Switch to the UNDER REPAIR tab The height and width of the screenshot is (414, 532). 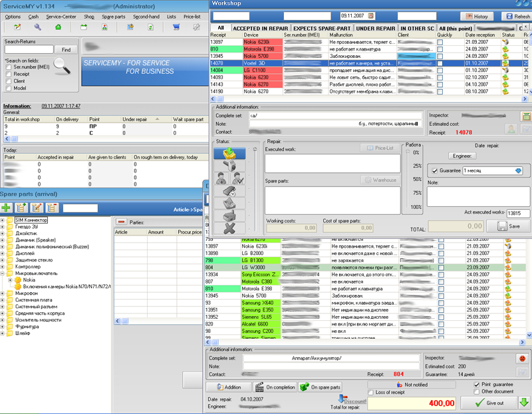coord(374,29)
